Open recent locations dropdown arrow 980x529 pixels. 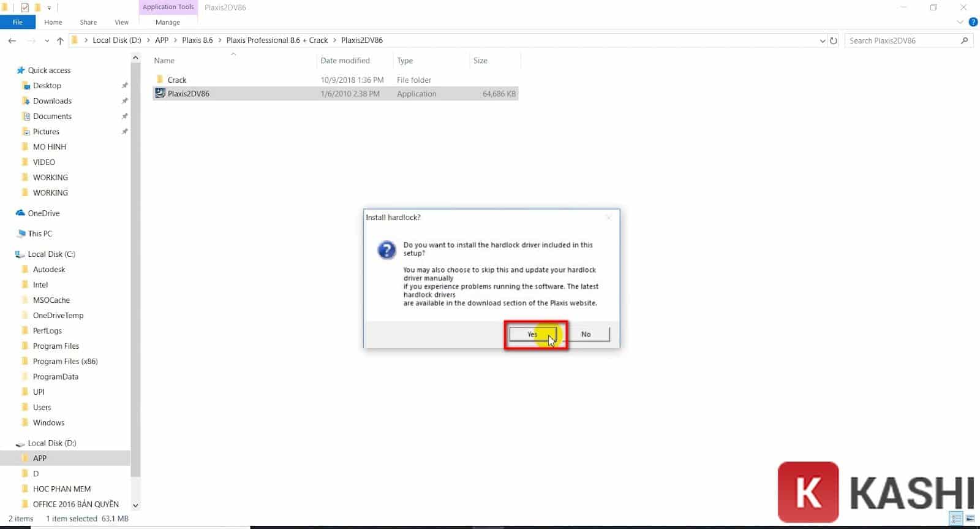point(47,40)
